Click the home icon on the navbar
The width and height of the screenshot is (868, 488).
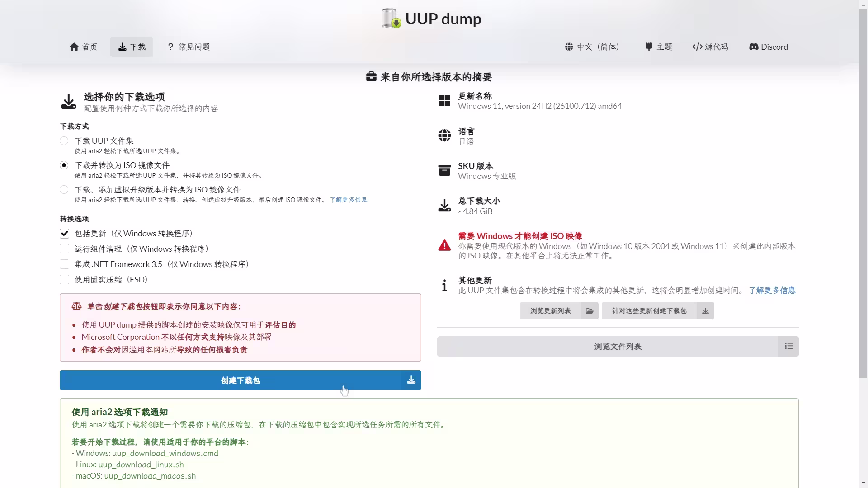click(x=75, y=47)
